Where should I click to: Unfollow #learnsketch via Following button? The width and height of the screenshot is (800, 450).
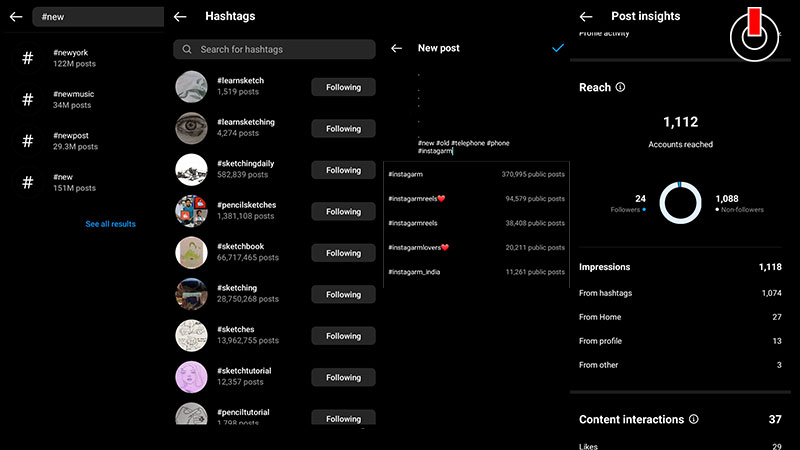click(x=343, y=87)
